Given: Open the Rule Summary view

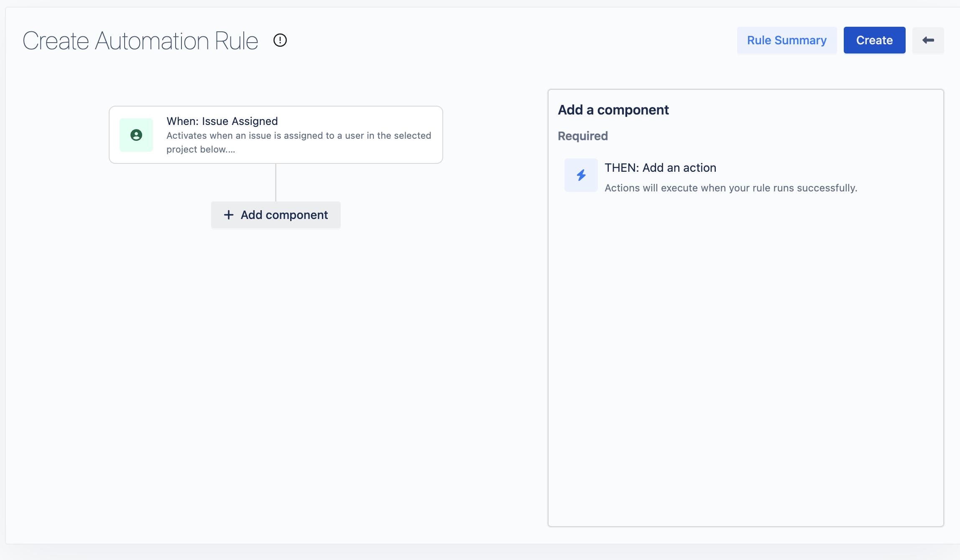Looking at the screenshot, I should (x=786, y=40).
